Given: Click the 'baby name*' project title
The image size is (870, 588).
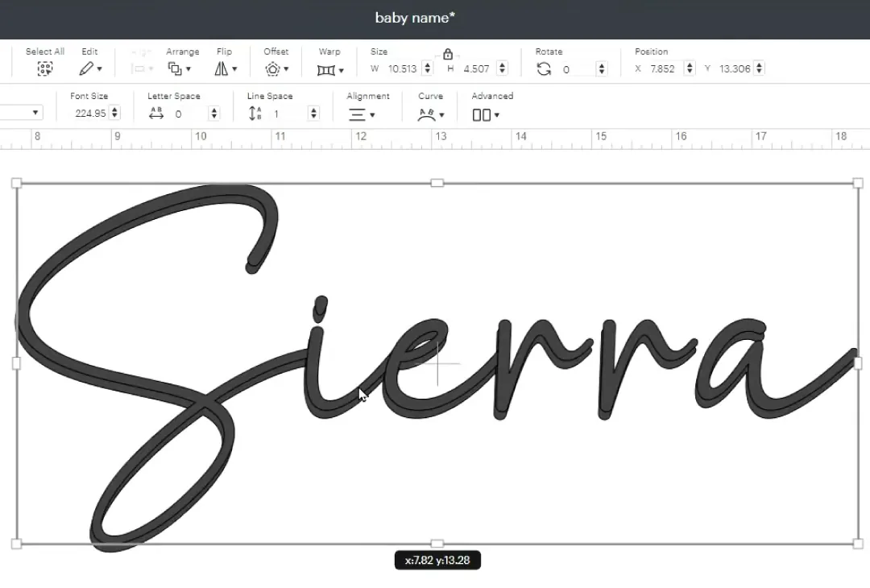Looking at the screenshot, I should (x=415, y=18).
